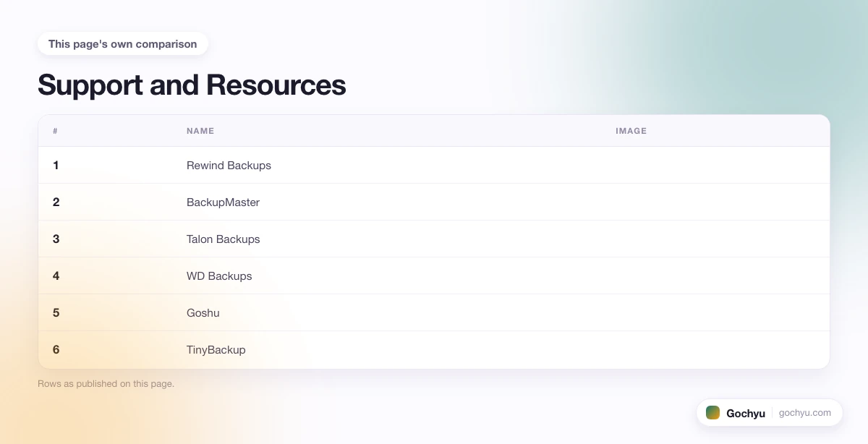Click row number 2
The width and height of the screenshot is (868, 444).
[56, 202]
